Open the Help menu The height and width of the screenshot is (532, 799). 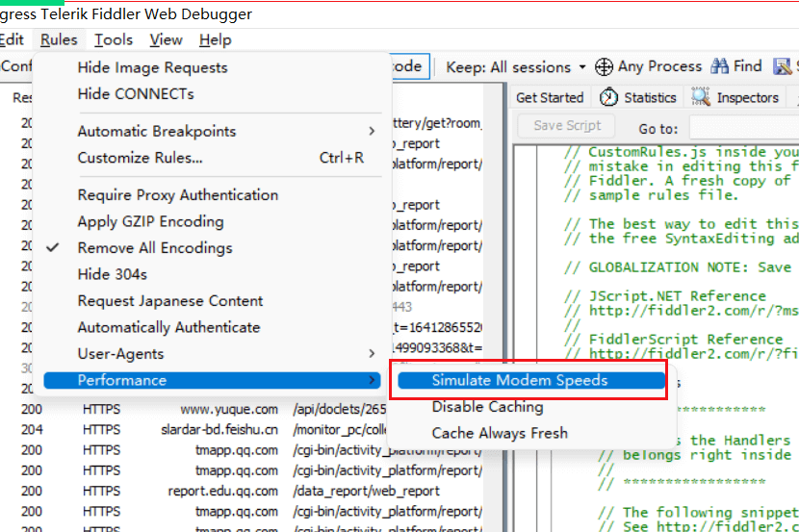pos(216,39)
